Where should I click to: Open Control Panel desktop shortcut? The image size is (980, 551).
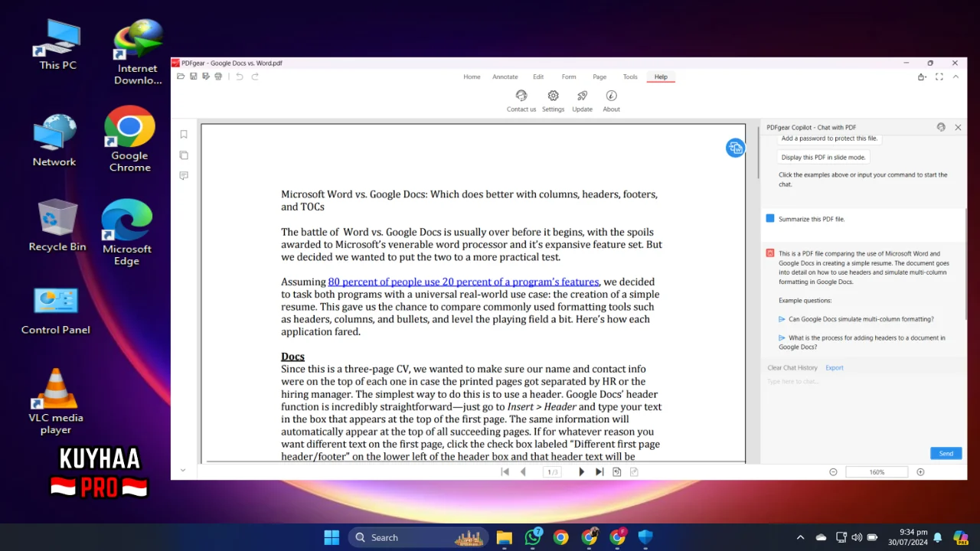pos(56,311)
